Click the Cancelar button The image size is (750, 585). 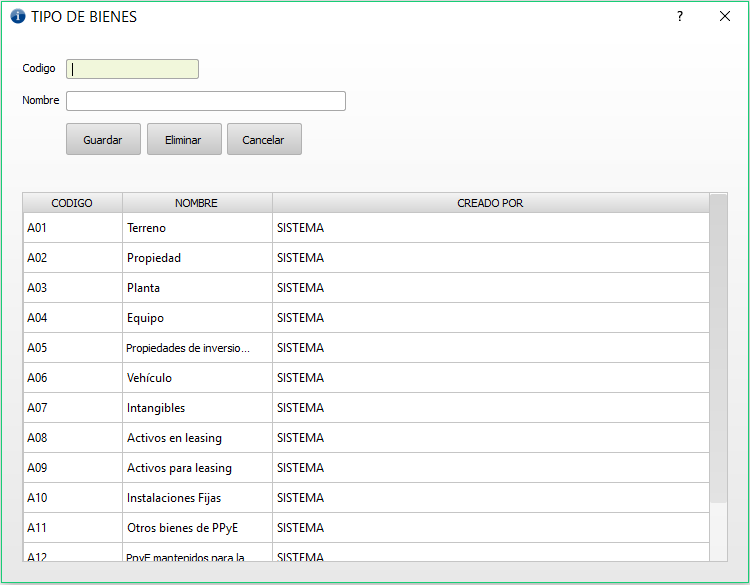click(x=264, y=140)
